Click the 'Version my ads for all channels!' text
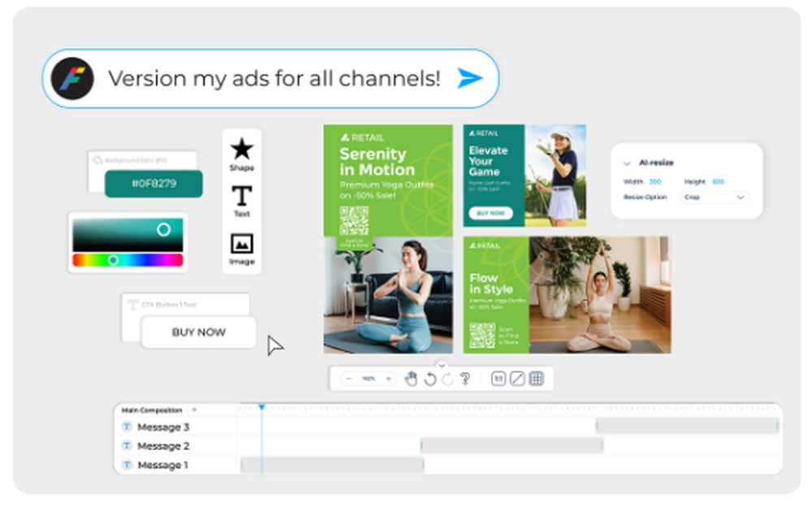The width and height of the screenshot is (812, 507). pos(274,79)
